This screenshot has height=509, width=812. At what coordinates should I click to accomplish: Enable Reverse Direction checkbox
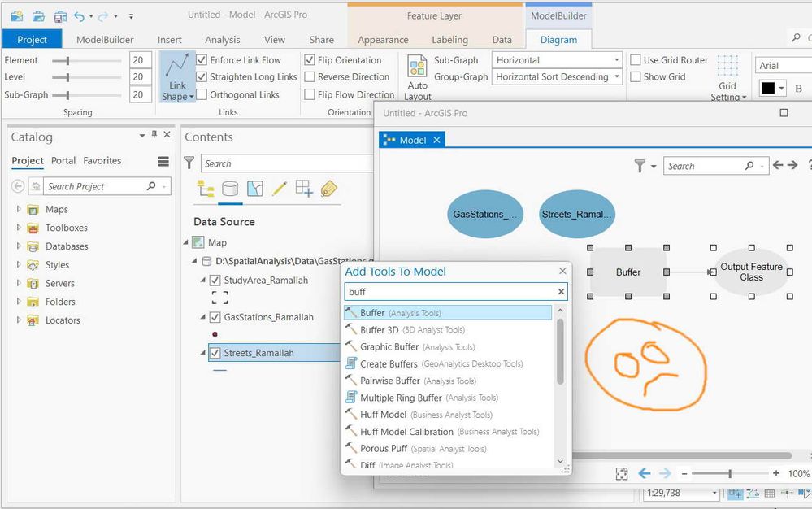(x=310, y=76)
